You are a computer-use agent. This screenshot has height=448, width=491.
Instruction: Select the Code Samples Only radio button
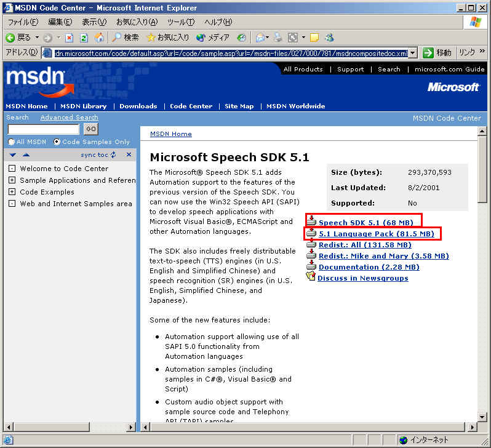pos(57,142)
